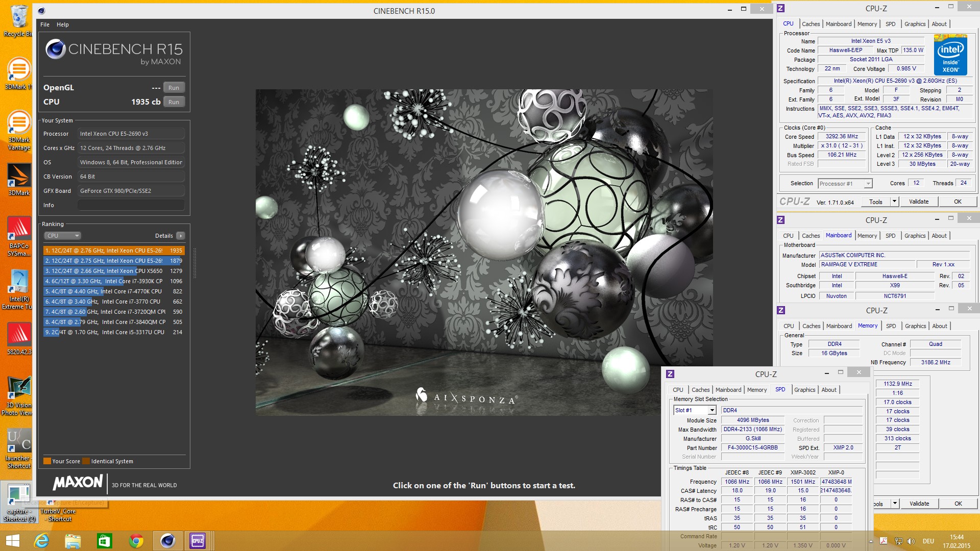Run the CPU benchmark
The image size is (980, 551).
[x=174, y=102]
